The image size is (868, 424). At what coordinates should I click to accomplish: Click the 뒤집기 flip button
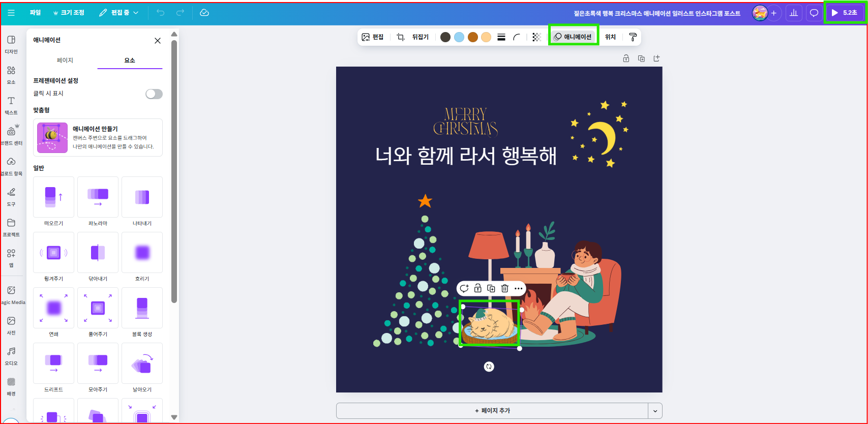point(420,37)
